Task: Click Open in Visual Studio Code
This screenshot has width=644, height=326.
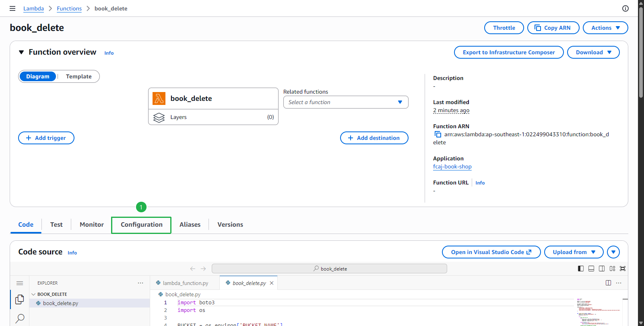Action: point(491,252)
